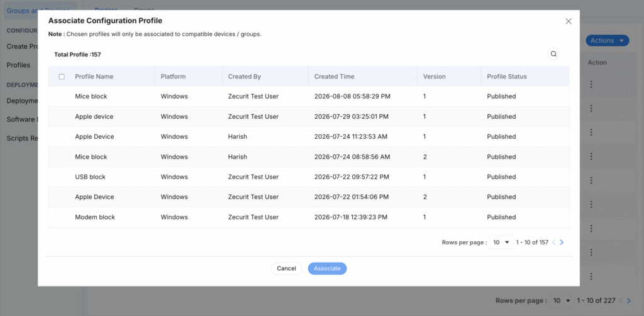
Task: Sort by the Created Time column header
Action: pos(335,77)
